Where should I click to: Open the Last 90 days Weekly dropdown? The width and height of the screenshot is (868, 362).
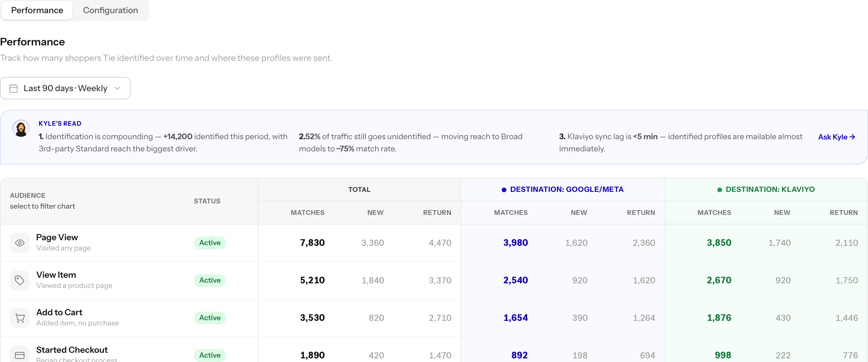(65, 88)
